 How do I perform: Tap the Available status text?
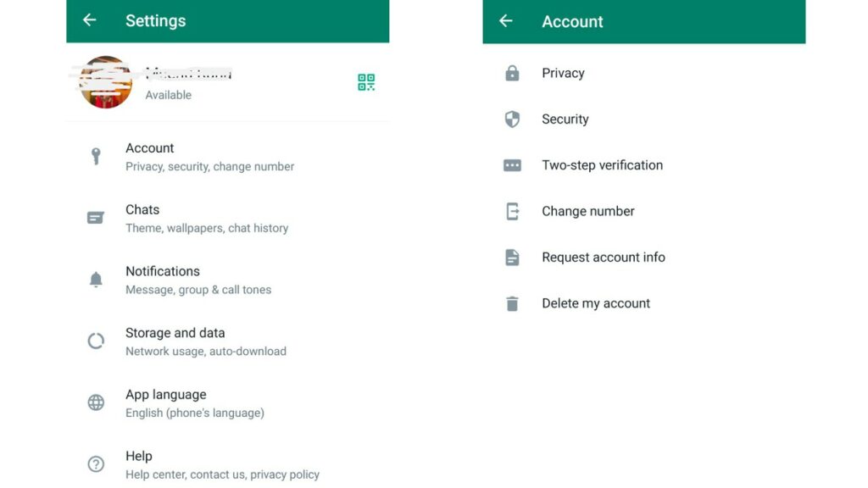point(168,95)
